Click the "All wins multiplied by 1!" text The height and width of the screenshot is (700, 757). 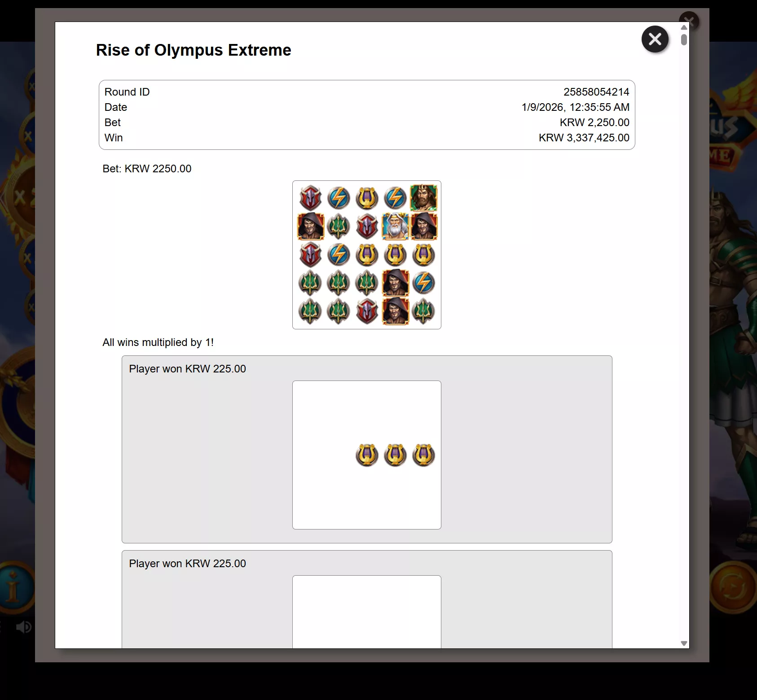[x=158, y=342]
